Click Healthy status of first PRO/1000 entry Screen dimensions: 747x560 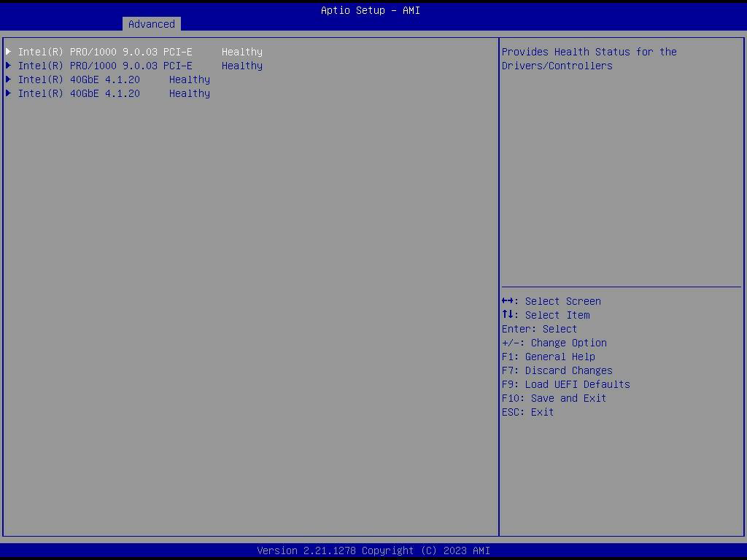coord(241,52)
